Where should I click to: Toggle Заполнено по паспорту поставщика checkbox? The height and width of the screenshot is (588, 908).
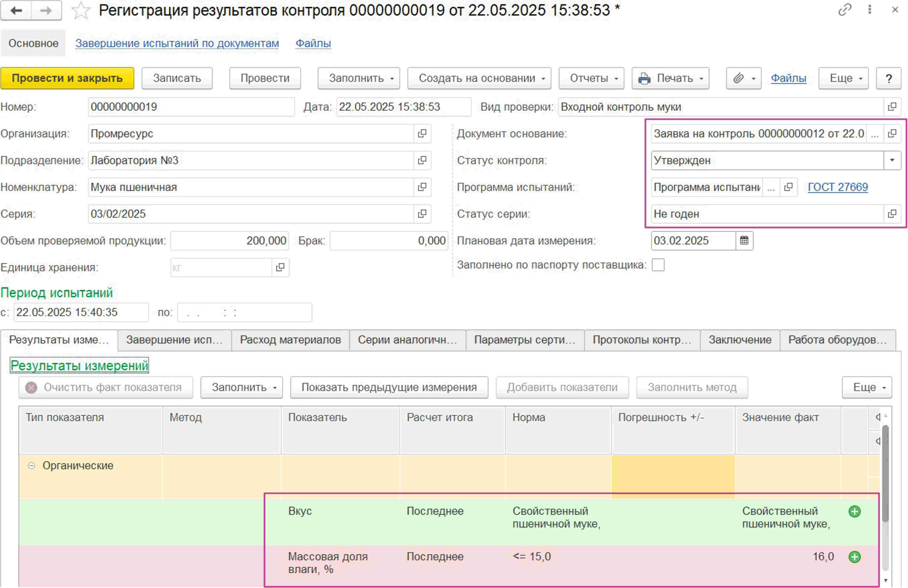(x=658, y=265)
